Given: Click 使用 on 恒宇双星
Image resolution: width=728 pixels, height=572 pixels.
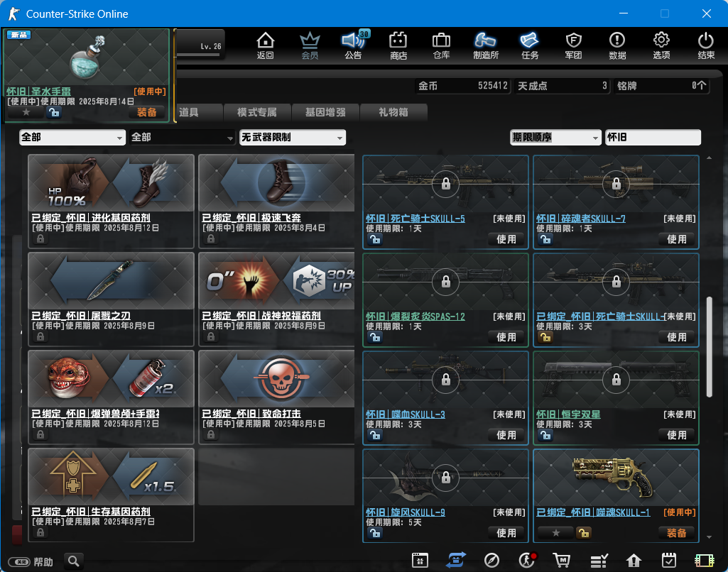Looking at the screenshot, I should (x=676, y=435).
